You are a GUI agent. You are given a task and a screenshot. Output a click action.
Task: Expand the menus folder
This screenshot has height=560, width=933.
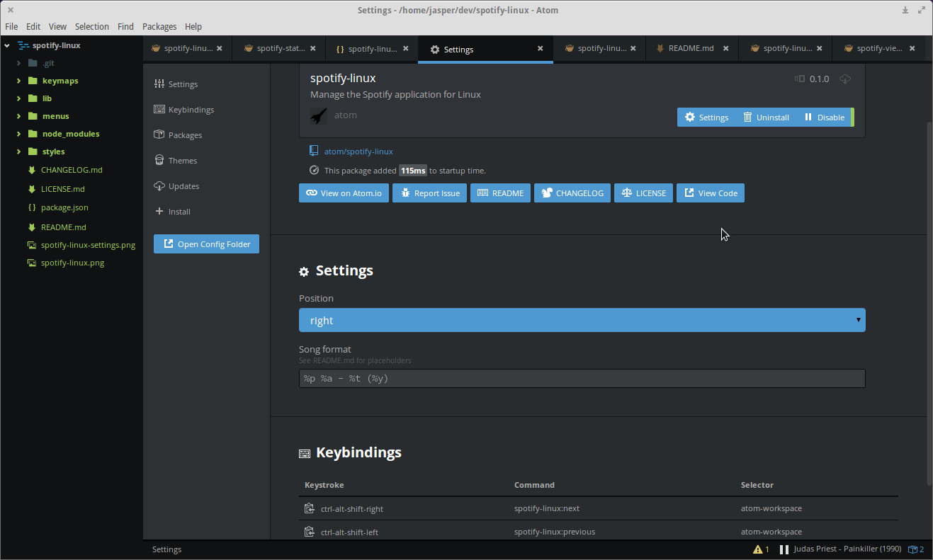tap(19, 116)
